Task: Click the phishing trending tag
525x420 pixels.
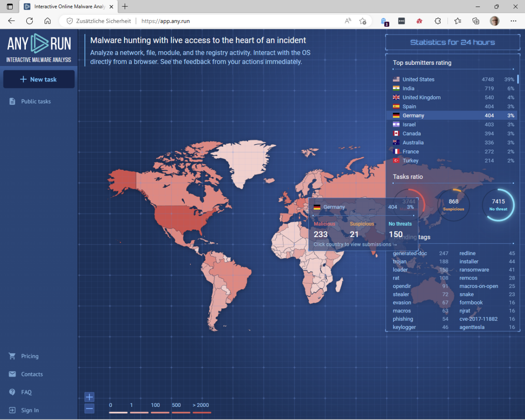Action: [x=403, y=319]
